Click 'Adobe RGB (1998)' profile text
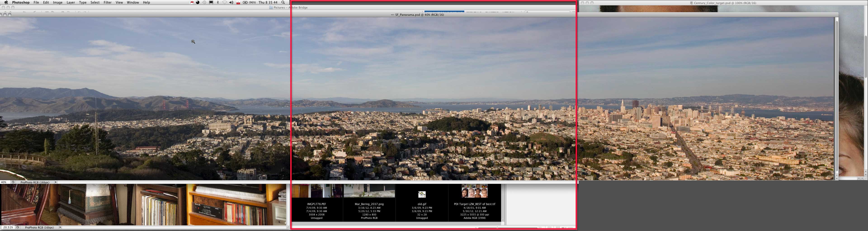Screen dimensions: 868x231 coord(474,218)
